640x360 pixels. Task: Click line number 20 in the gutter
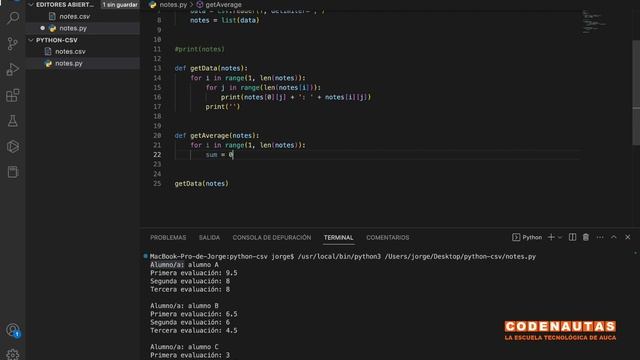[157, 136]
